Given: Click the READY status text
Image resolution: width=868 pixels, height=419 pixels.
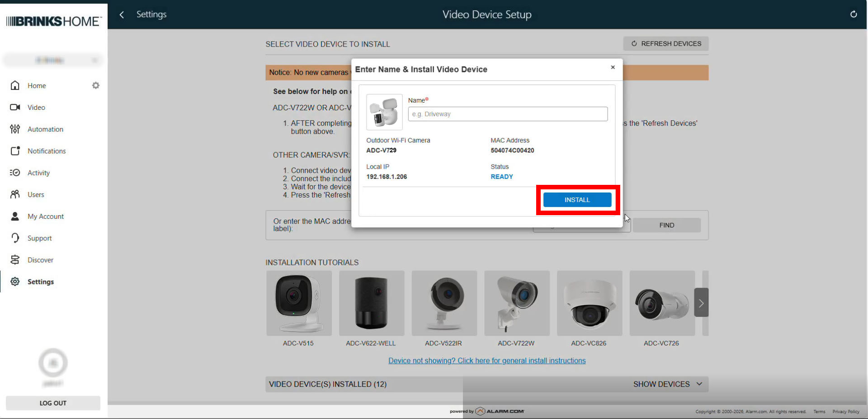Looking at the screenshot, I should point(502,177).
